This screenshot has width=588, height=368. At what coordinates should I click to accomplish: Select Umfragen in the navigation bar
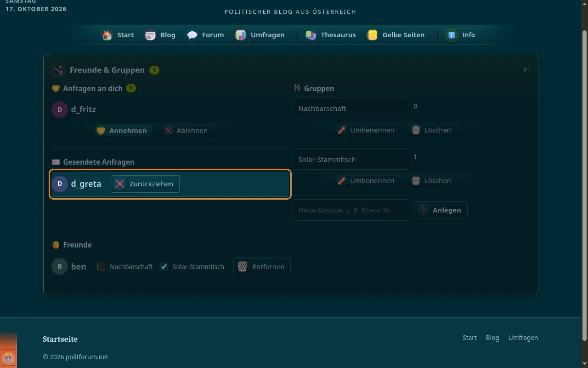pyautogui.click(x=260, y=35)
